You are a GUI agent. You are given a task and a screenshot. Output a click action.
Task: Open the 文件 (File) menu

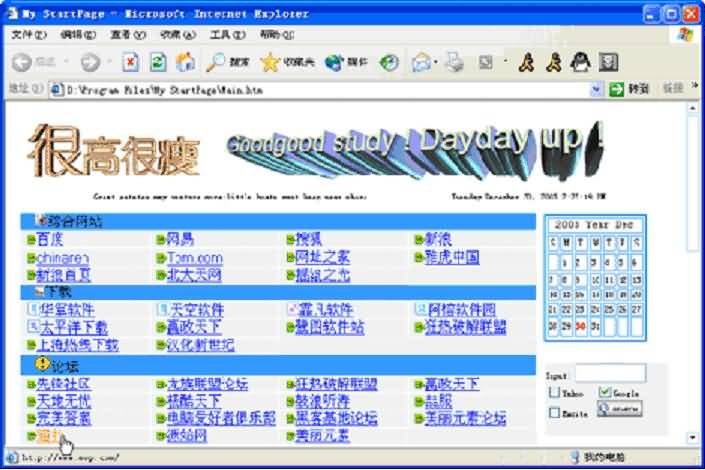click(x=28, y=35)
